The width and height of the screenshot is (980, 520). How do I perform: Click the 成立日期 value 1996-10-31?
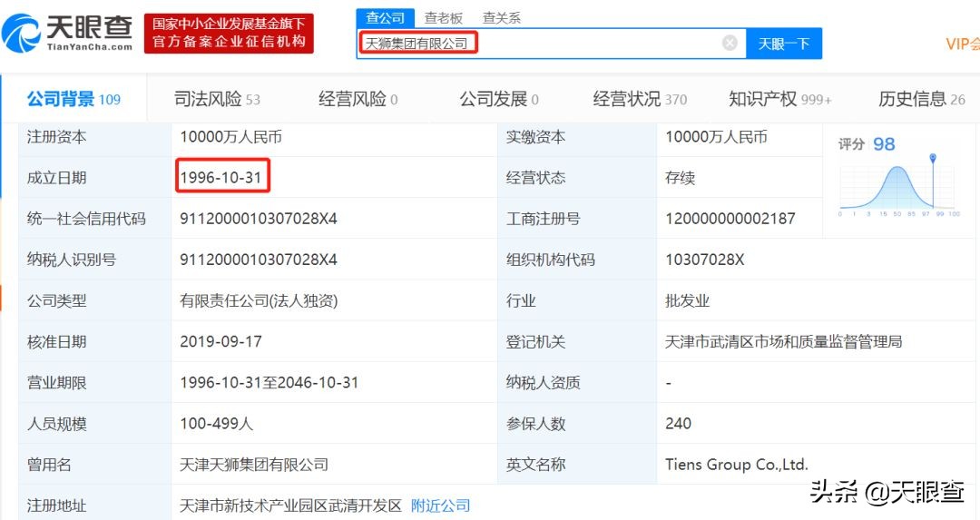click(220, 178)
